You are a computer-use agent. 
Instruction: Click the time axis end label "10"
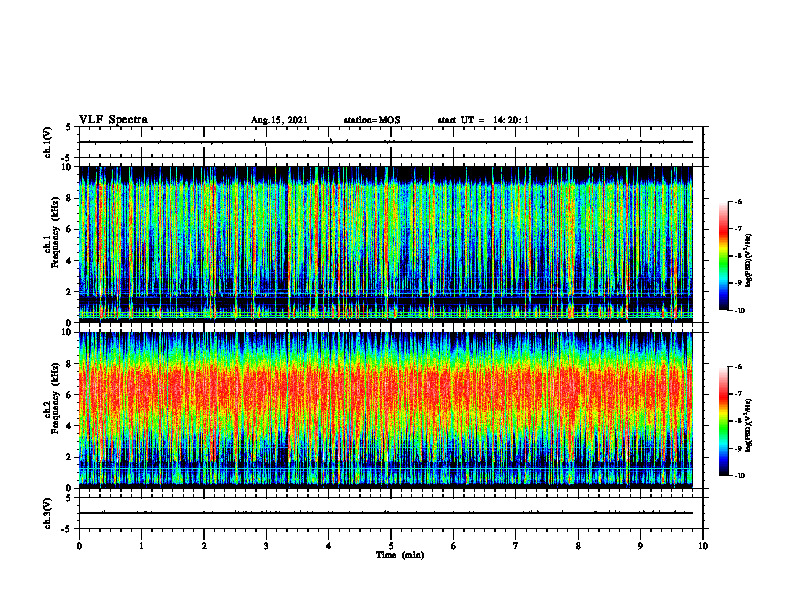(x=703, y=546)
